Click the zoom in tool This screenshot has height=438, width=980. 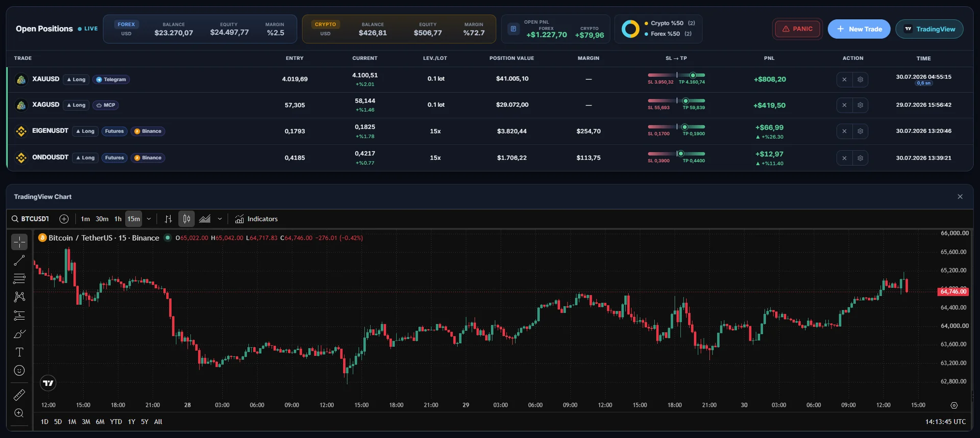(19, 413)
